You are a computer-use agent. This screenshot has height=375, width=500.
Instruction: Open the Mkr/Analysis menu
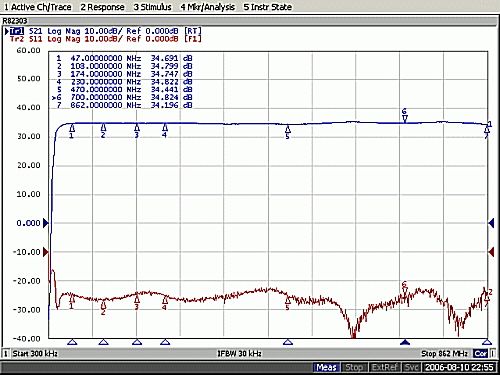(x=207, y=7)
